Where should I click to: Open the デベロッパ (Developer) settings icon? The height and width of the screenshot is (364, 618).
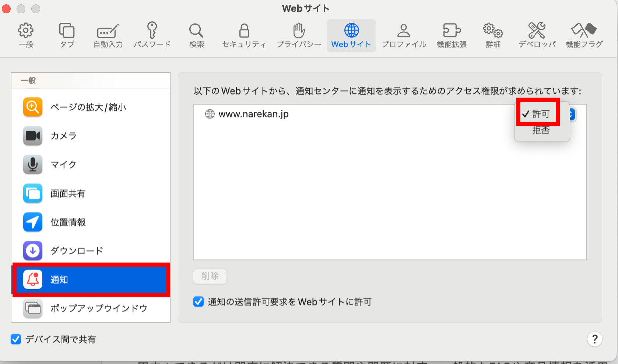tap(537, 35)
